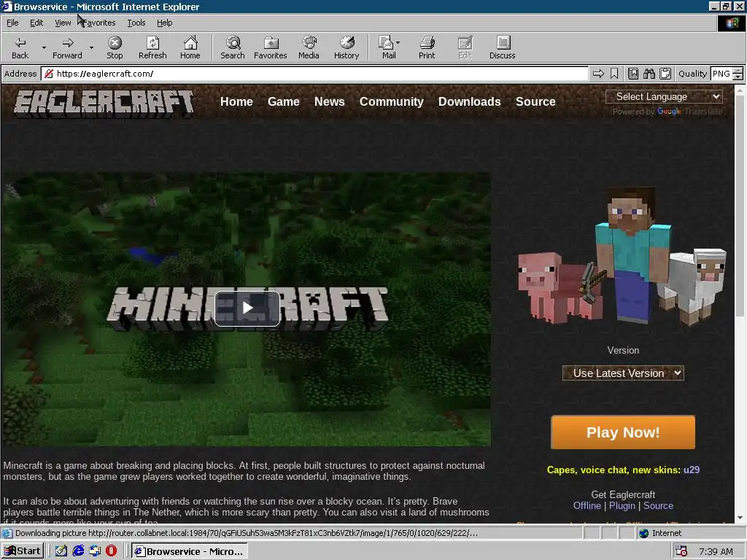Click the Go arrow beside the address bar
The height and width of the screenshot is (560, 747).
pyautogui.click(x=598, y=74)
